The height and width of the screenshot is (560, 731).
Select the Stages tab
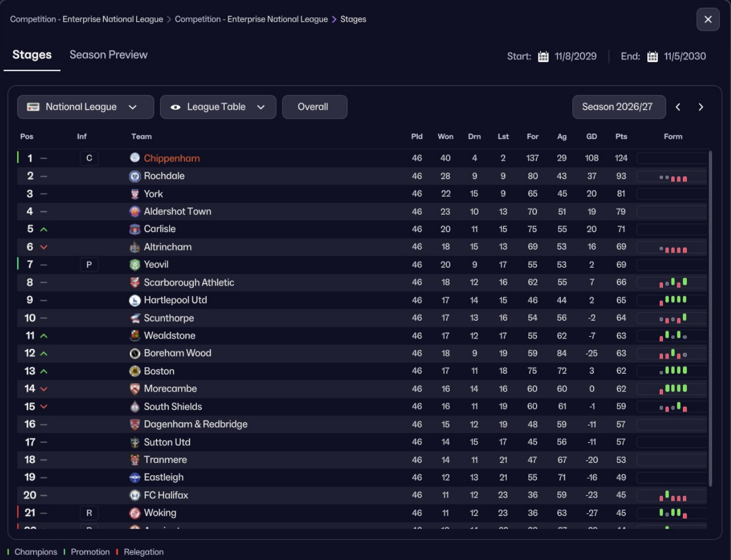click(x=32, y=55)
